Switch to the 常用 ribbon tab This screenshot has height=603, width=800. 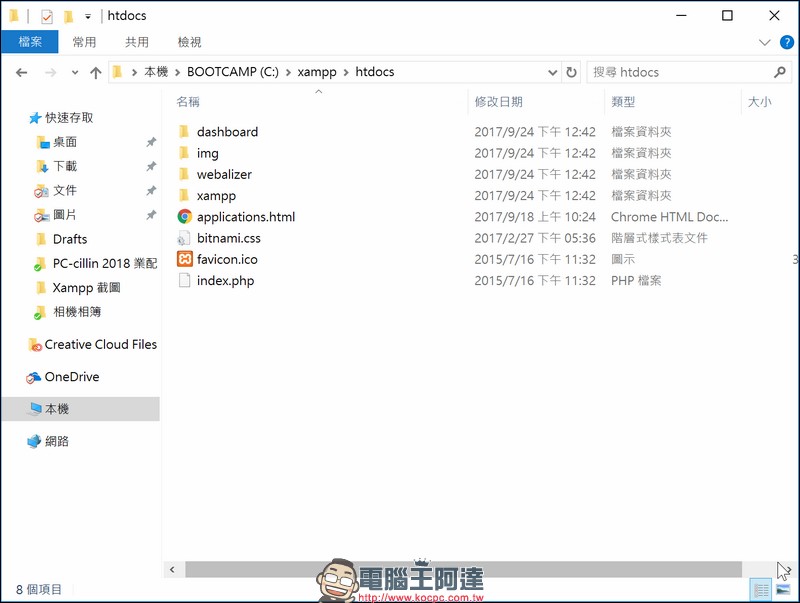[84, 42]
